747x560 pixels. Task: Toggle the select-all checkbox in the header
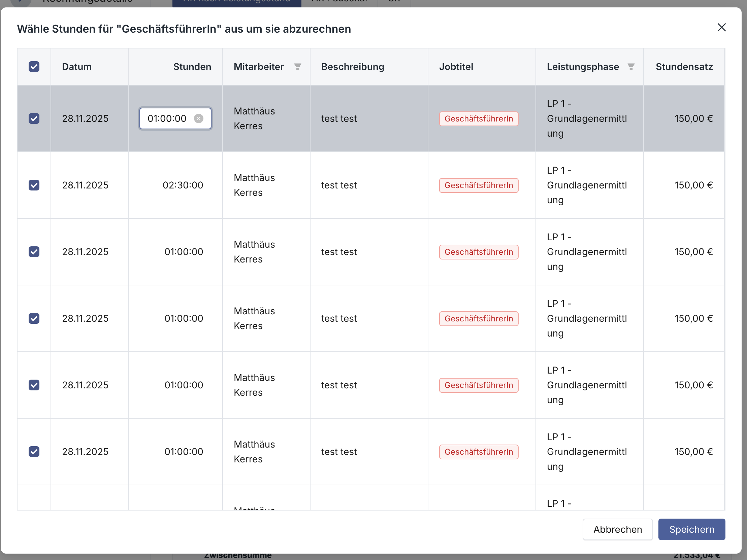(34, 67)
